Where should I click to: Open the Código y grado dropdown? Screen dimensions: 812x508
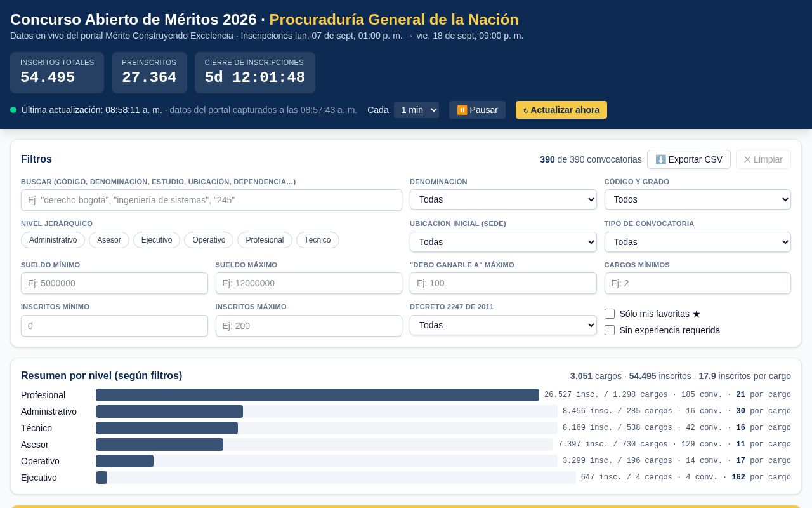coord(697,199)
